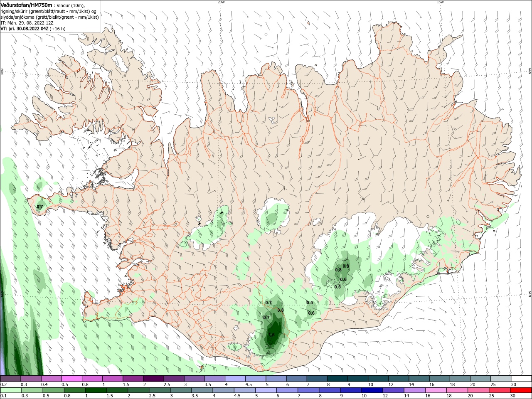
Task: Click the lower legend swatch between 20 and 25
Action: 478,390
